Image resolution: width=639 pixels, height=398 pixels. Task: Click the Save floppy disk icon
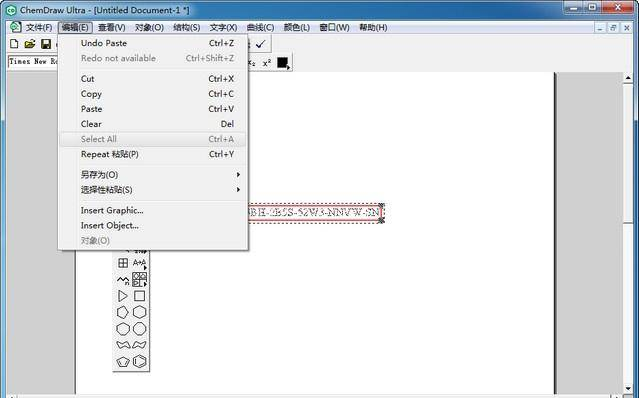click(46, 44)
